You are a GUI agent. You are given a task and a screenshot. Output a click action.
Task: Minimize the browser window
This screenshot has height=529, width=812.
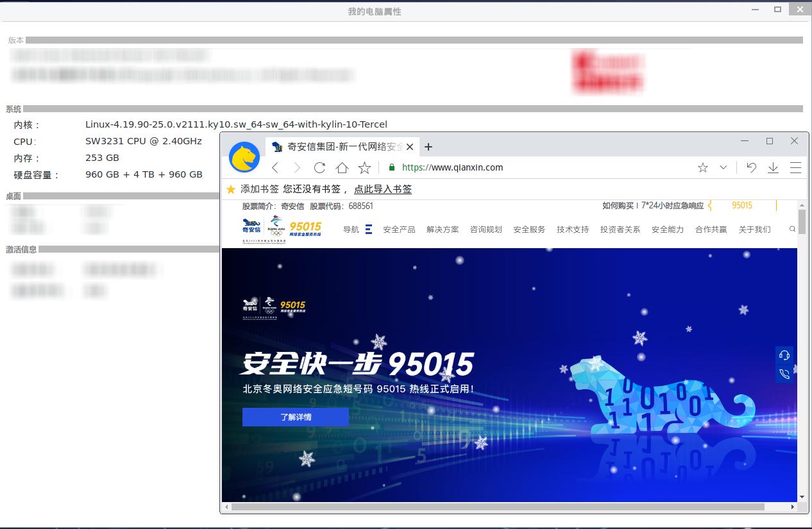pyautogui.click(x=745, y=140)
